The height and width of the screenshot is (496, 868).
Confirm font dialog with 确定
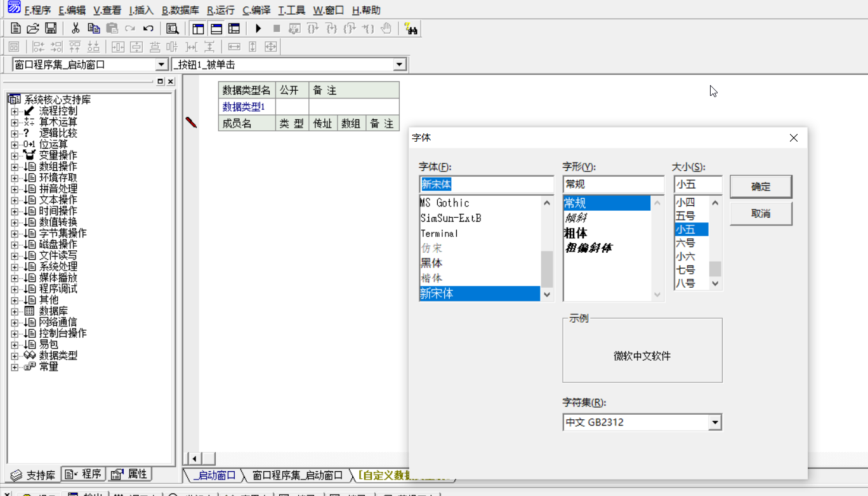(761, 187)
